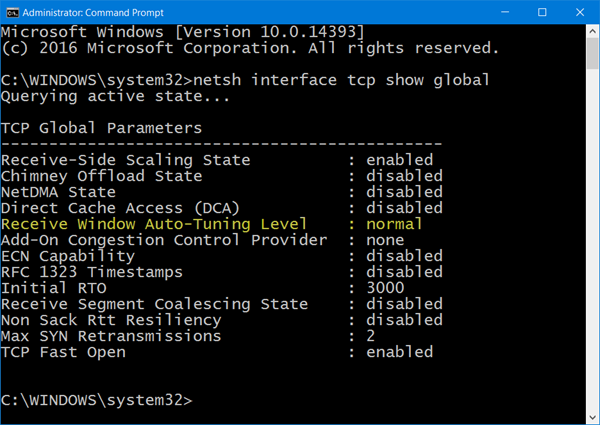This screenshot has width=600, height=425.
Task: Click the last C:\WINDOWS\system32> prompt line
Action: [x=96, y=400]
